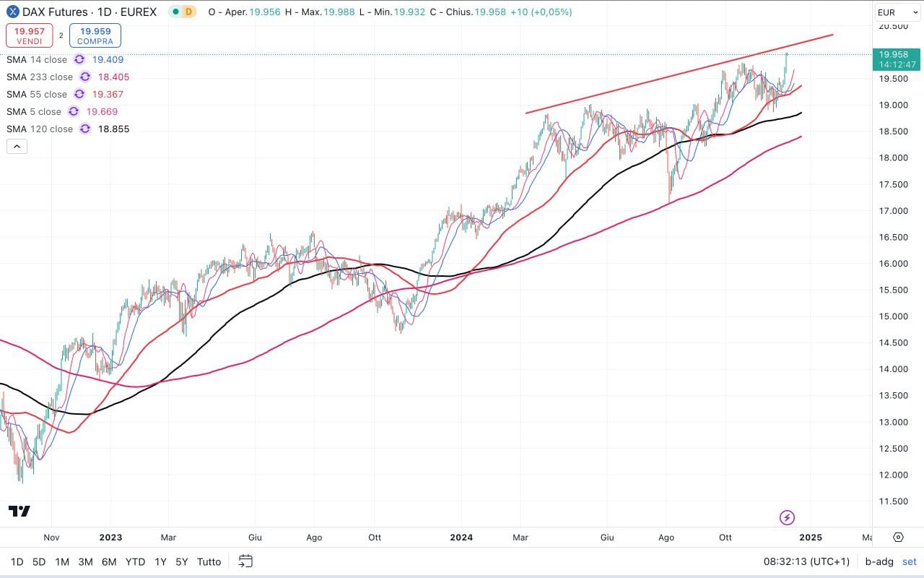
Task: Select the 1M date range
Action: tap(62, 561)
